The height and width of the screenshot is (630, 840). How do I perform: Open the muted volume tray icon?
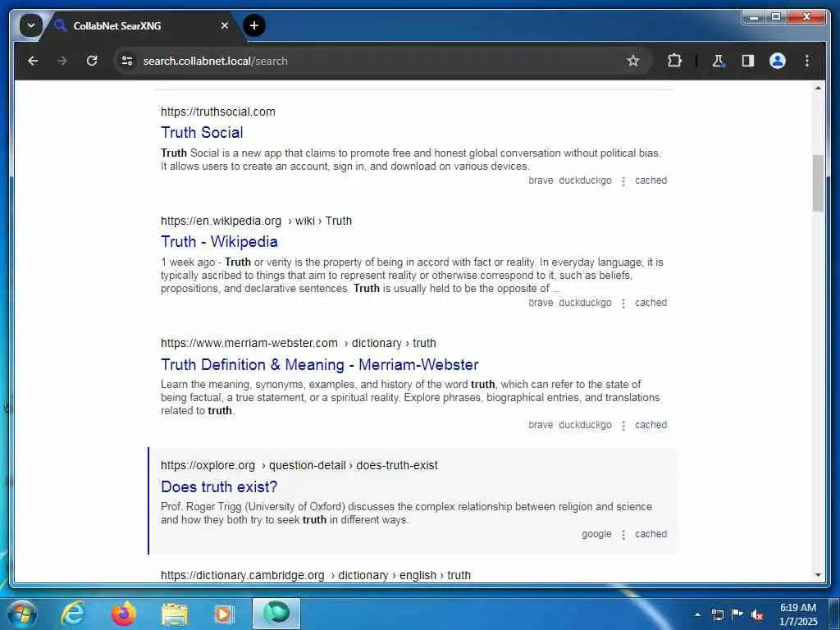[757, 614]
